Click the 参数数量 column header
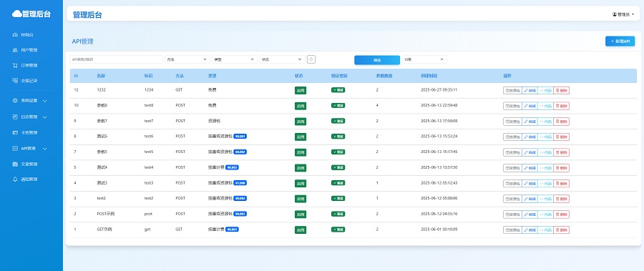Screen dimensions: 644x271 point(384,76)
